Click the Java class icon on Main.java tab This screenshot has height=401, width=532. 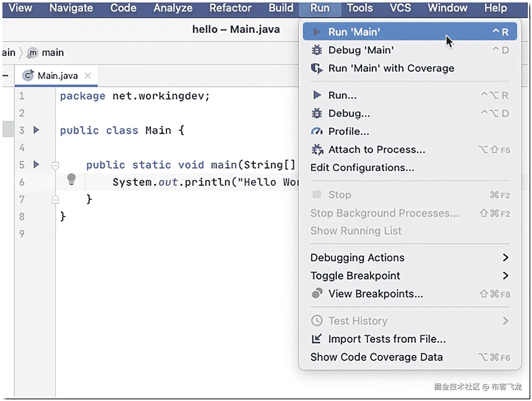pos(28,76)
